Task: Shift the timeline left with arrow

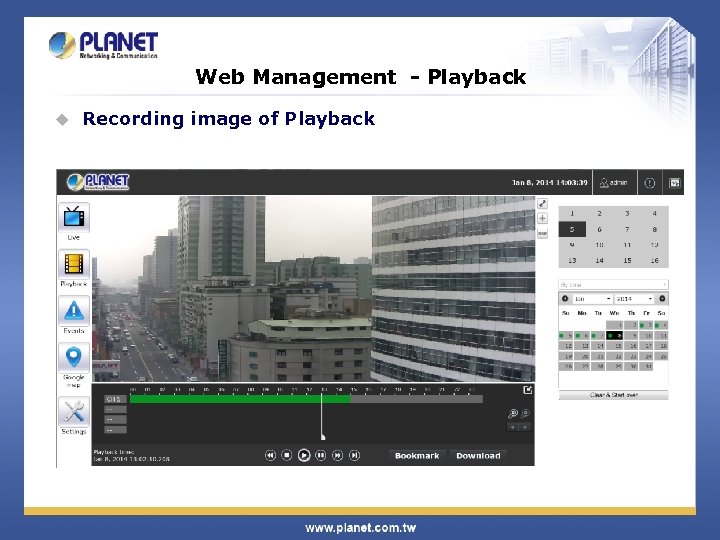Action: tap(513, 427)
